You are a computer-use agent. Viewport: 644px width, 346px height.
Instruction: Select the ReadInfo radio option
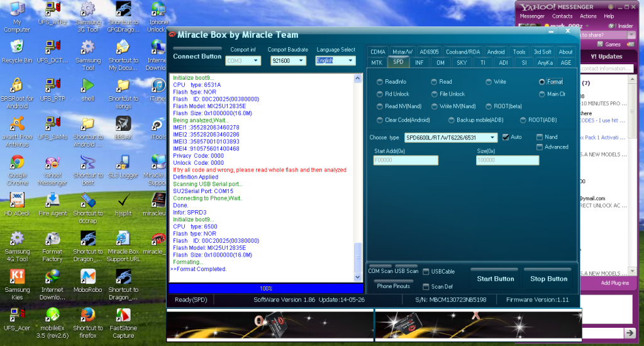point(391,82)
